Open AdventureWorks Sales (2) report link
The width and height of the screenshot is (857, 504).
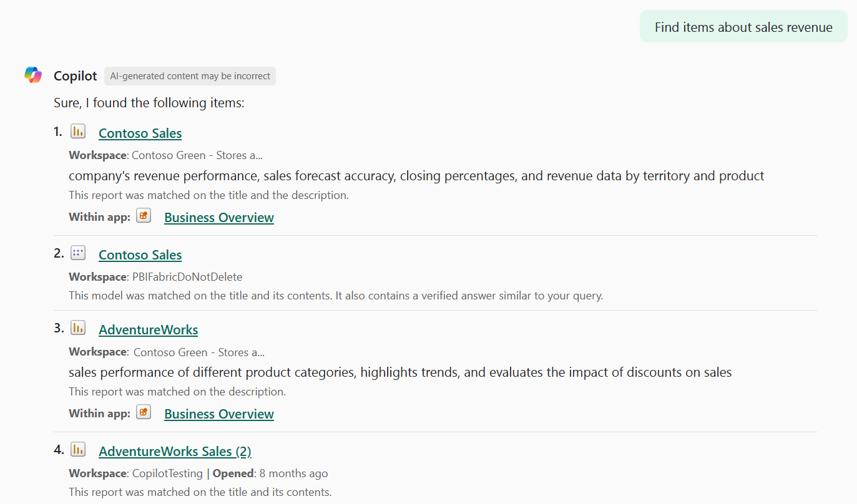(175, 451)
